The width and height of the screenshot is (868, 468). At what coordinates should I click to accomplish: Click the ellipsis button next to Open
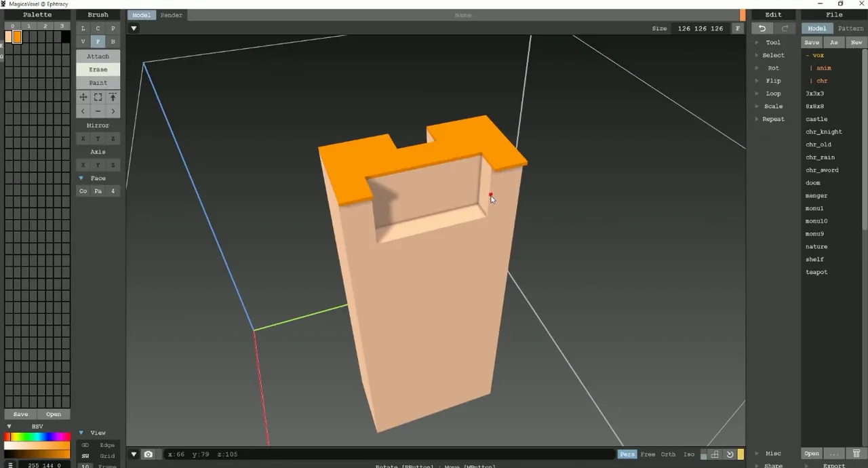(835, 453)
